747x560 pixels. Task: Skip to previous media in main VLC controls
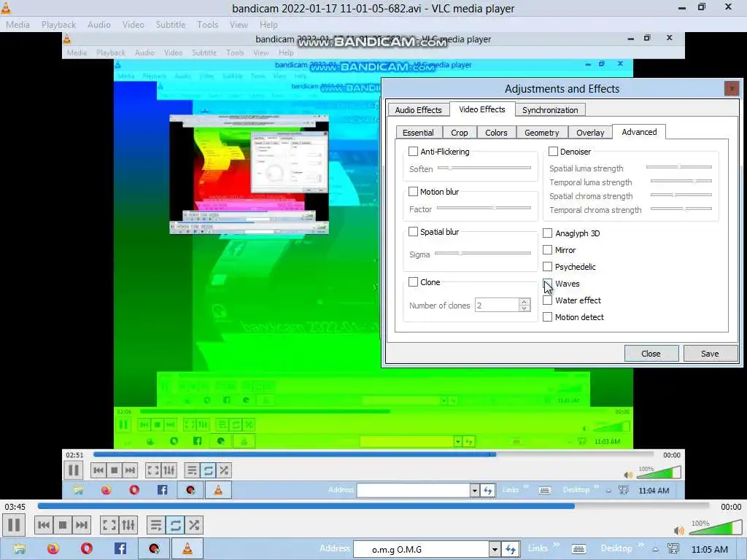pos(44,525)
